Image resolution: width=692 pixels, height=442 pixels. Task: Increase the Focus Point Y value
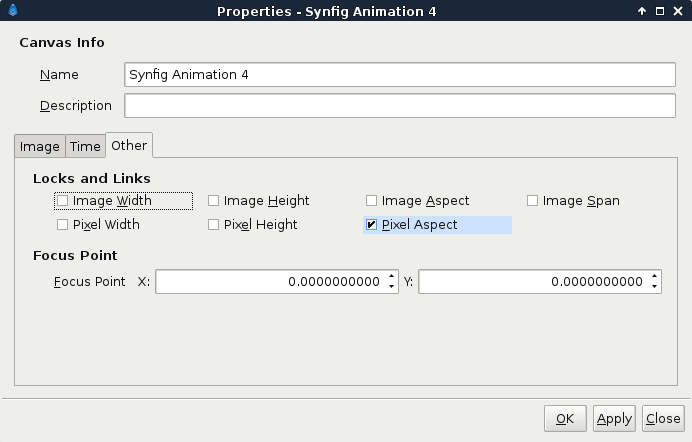coord(654,277)
